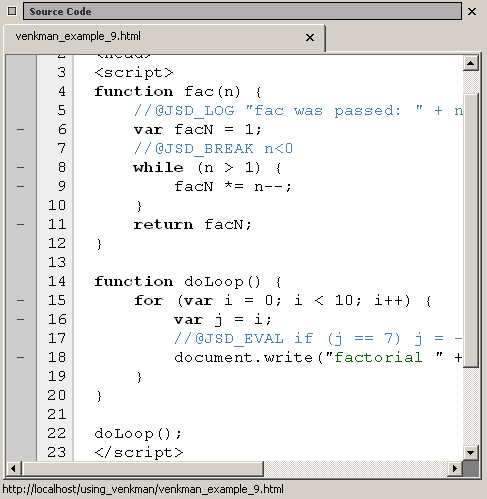Viewport: 487px width, 499px height.
Task: Click the horizontal scrollbar right arrow
Action: 455,469
